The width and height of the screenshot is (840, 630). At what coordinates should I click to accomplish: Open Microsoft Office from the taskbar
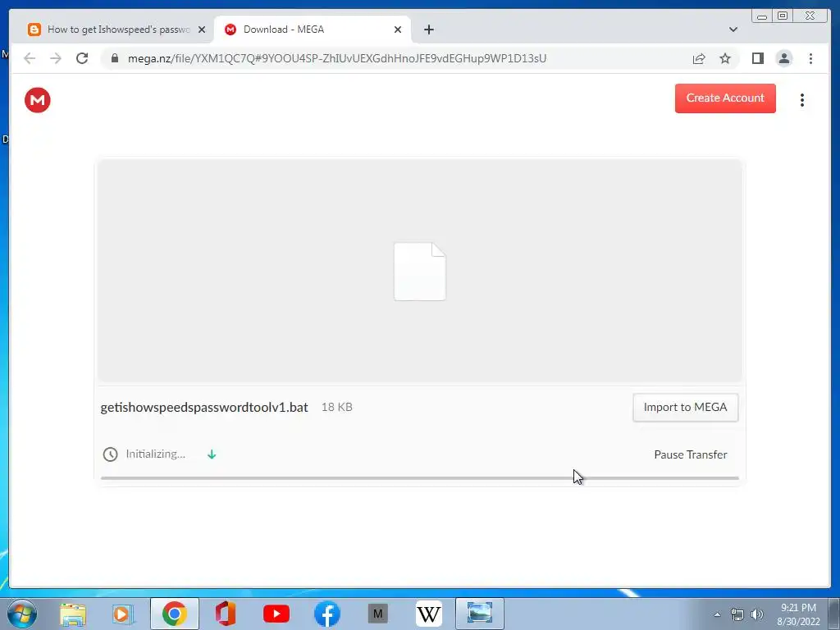pos(225,614)
